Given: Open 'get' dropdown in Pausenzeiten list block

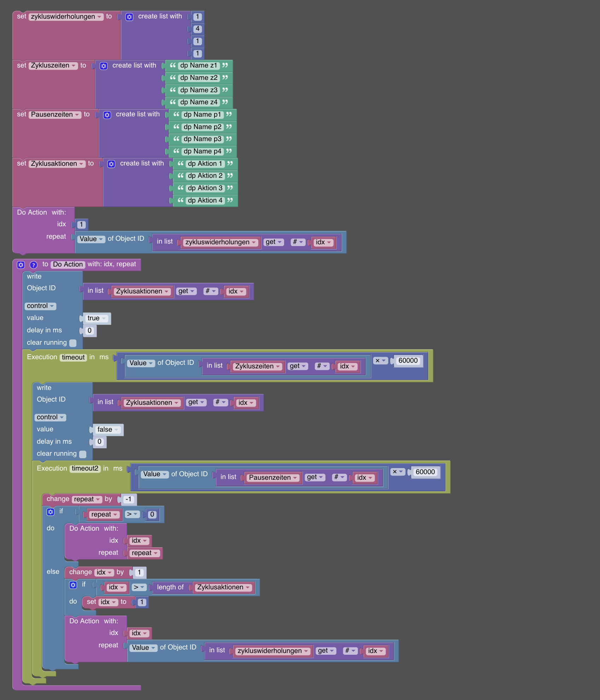Looking at the screenshot, I should [315, 477].
